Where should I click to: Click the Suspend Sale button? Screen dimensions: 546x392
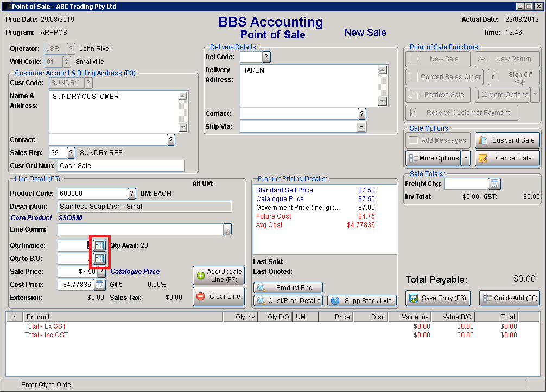507,140
